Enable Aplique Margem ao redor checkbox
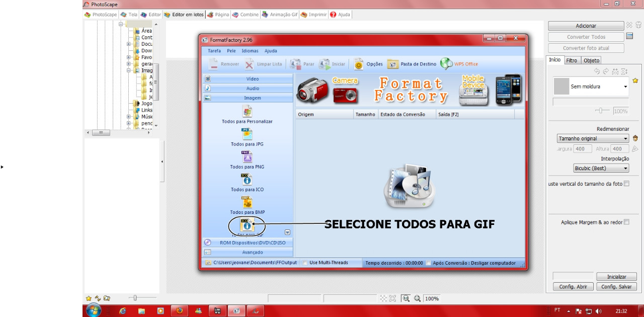Viewport: 644px width, 317px height. coord(626,222)
